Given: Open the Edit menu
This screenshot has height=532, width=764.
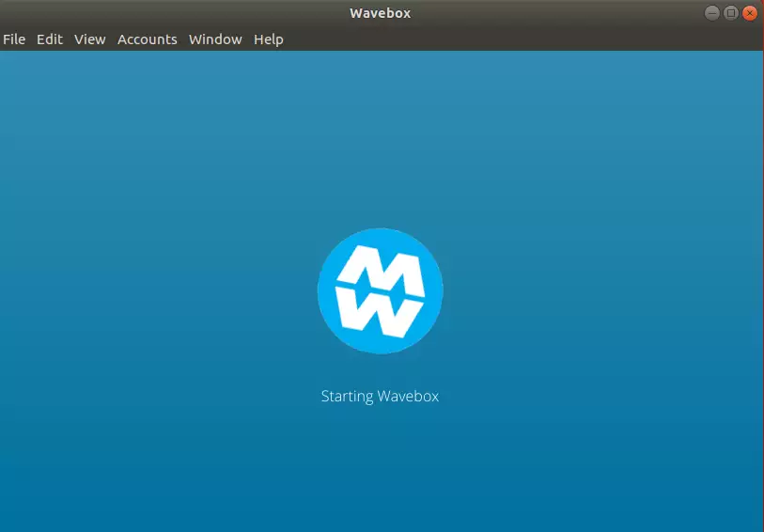Looking at the screenshot, I should pos(50,39).
